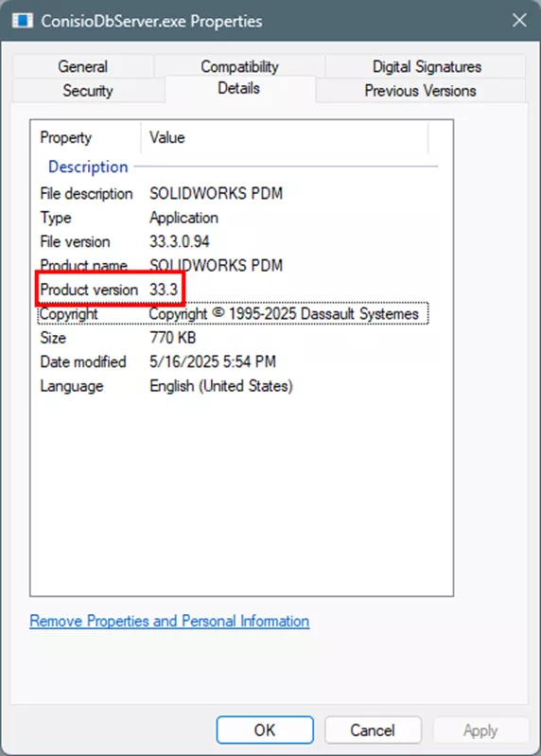Click the OK button
The image size is (541, 756).
tap(265, 730)
